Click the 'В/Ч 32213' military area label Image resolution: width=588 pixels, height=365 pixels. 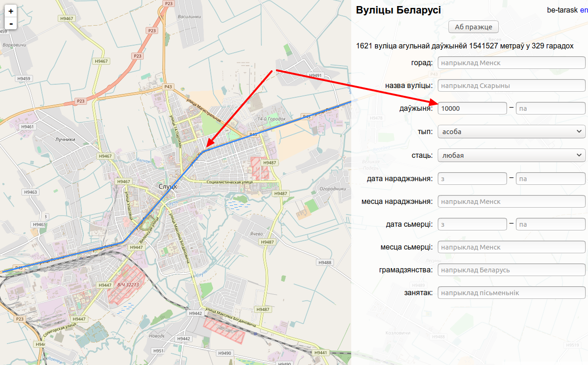[128, 284]
